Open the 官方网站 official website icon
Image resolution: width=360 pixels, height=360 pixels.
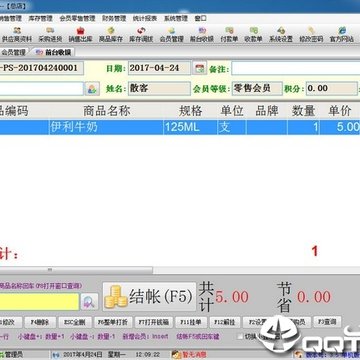click(342, 35)
